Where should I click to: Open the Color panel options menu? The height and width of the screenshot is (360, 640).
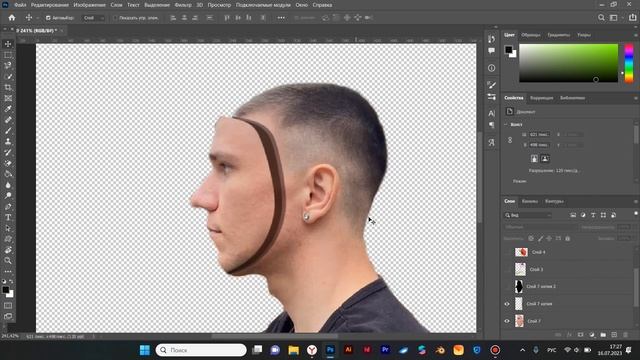[x=636, y=35]
